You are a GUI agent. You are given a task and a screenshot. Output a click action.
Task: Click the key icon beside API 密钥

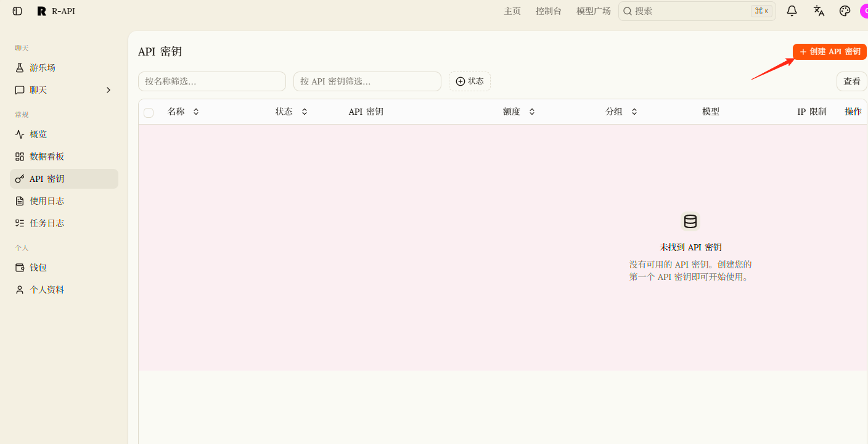[20, 179]
